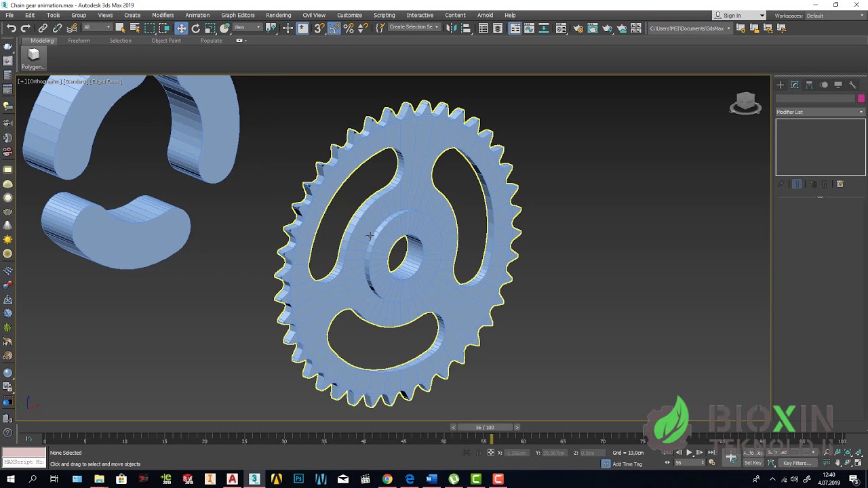Open the Material Editor icon
The height and width of the screenshot is (488, 868).
pyautogui.click(x=561, y=28)
